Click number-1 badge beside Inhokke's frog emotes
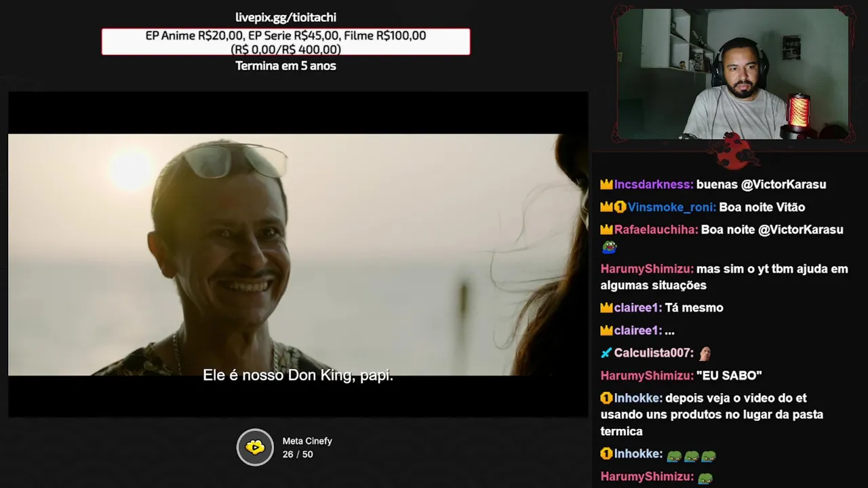The image size is (868, 488). [x=606, y=454]
